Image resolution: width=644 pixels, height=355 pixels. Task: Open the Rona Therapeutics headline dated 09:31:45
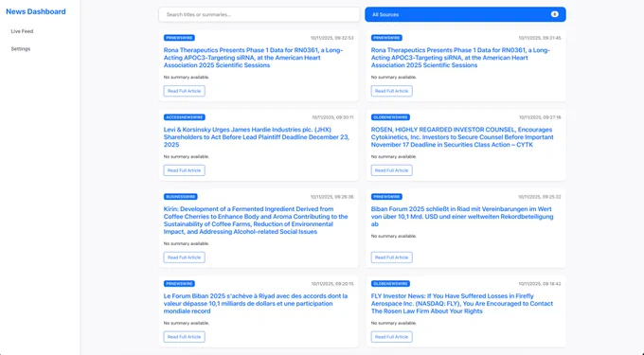[460, 58]
